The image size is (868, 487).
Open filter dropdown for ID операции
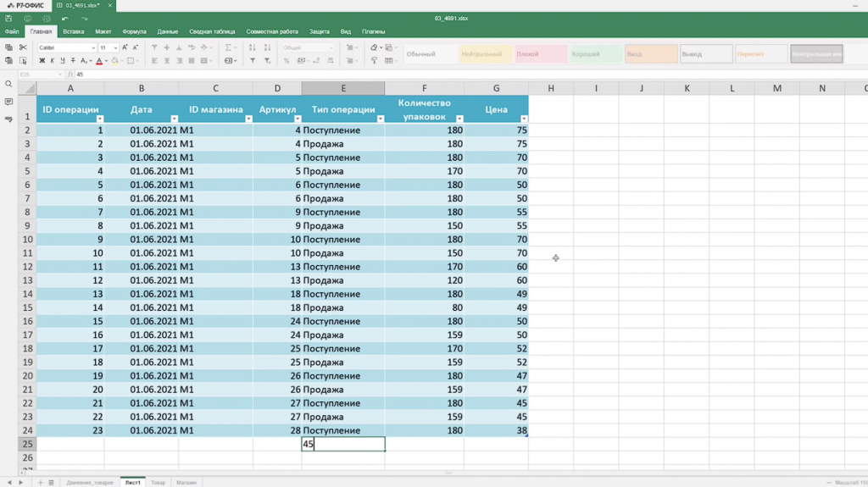(100, 119)
